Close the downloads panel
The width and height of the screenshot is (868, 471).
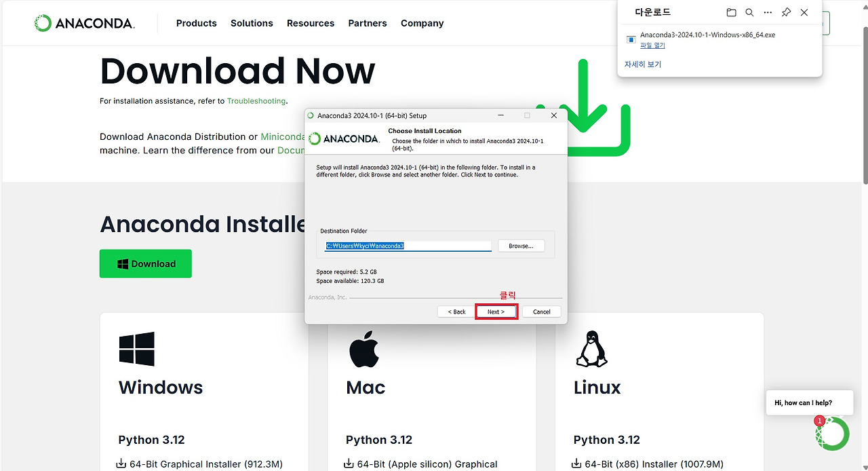click(x=804, y=12)
